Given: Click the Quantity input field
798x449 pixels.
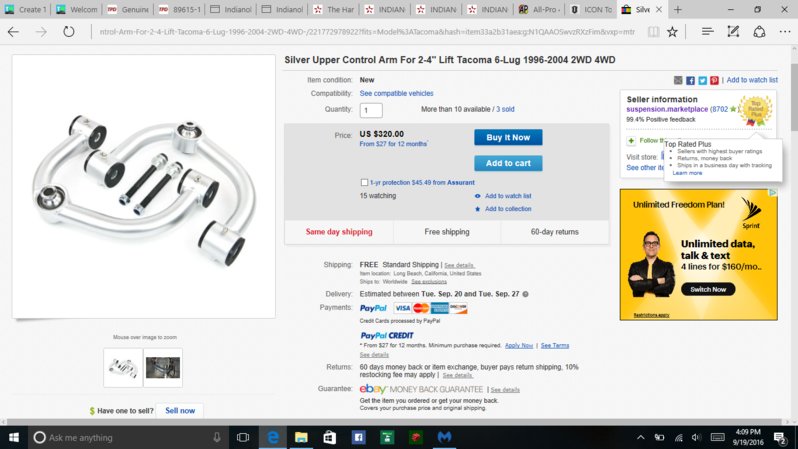Looking at the screenshot, I should [371, 110].
